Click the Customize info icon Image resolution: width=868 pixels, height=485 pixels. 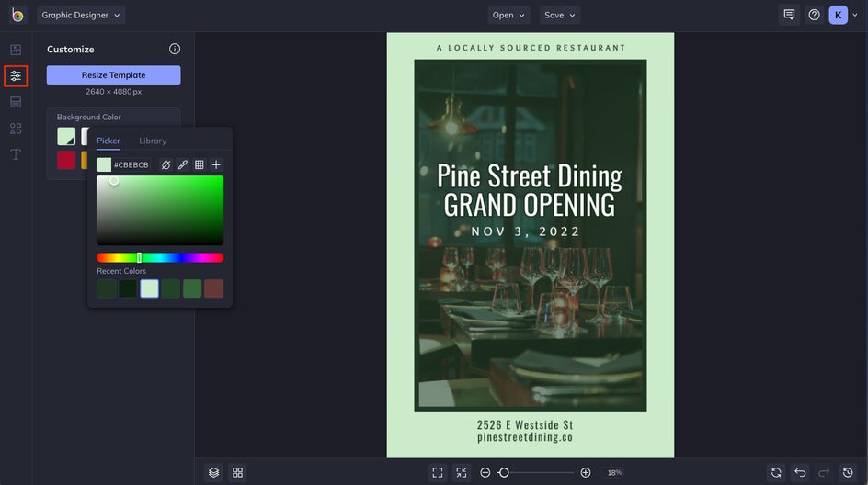tap(175, 49)
